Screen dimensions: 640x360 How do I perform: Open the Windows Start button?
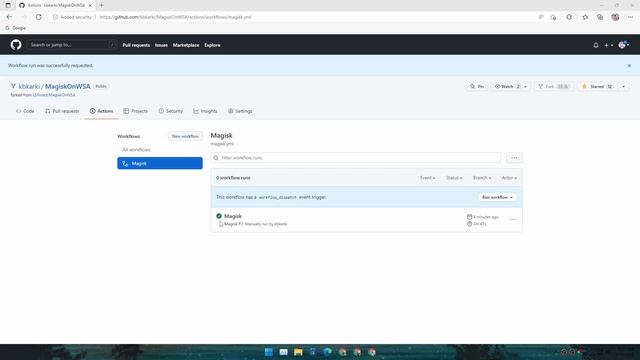(x=268, y=352)
